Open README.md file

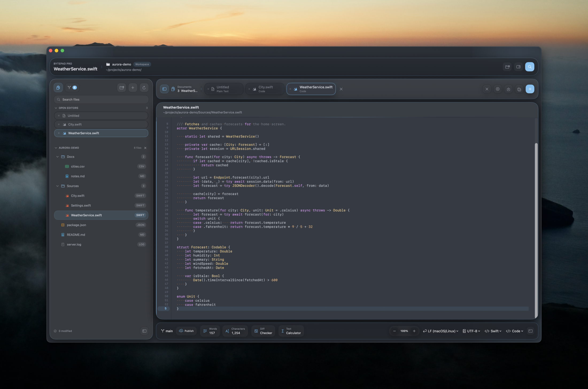tap(101, 235)
